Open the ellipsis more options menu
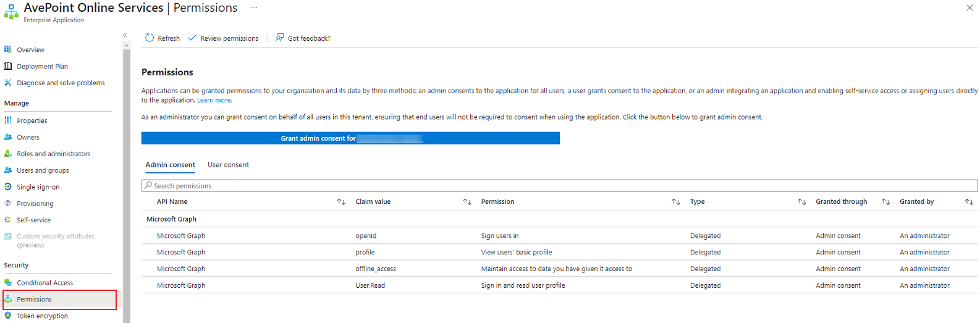Screen dimensions: 980x323 (254, 8)
